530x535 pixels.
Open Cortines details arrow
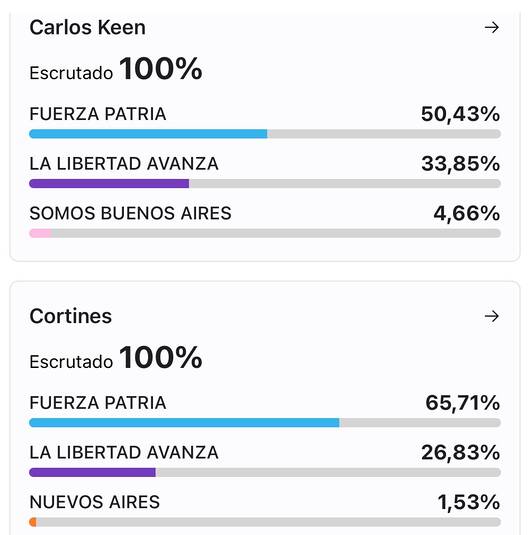point(492,316)
